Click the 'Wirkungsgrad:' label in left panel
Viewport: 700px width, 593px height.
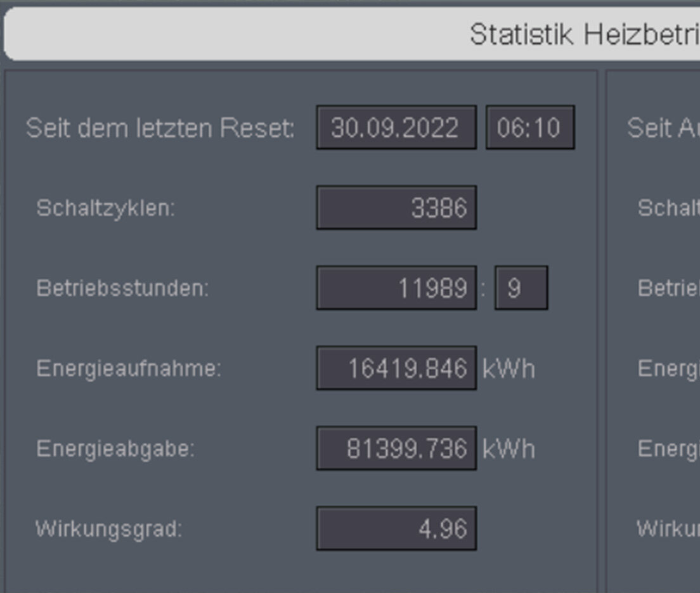tap(108, 528)
